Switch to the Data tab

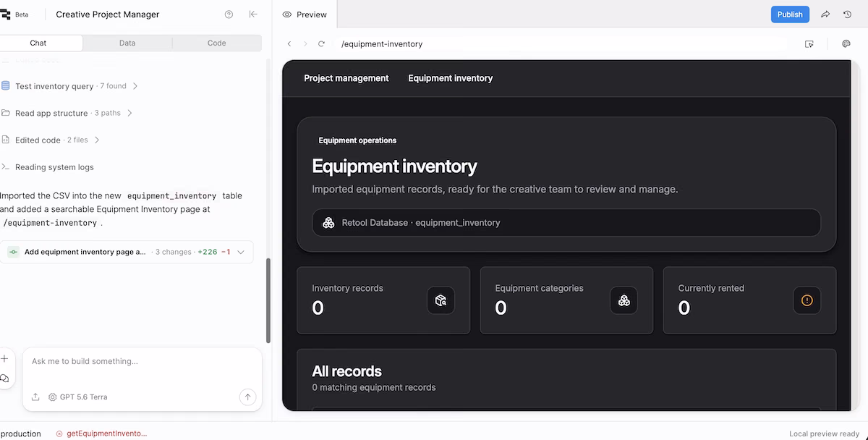point(127,43)
